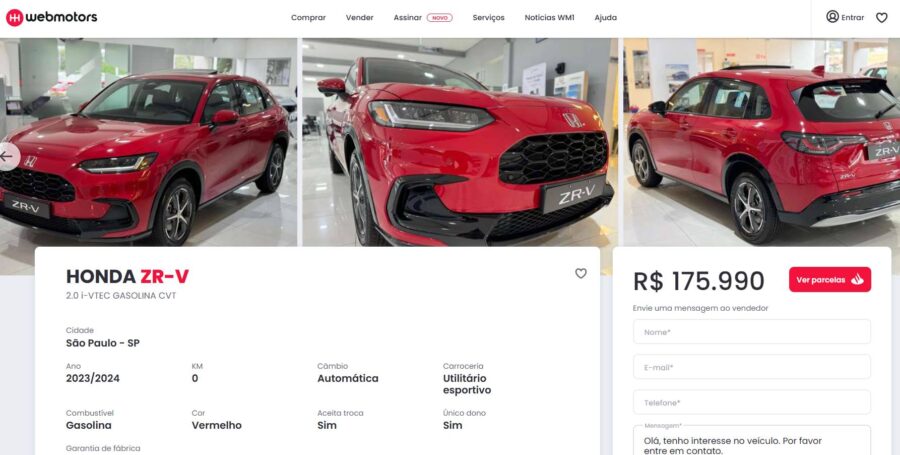Open Serviços menu

(488, 18)
